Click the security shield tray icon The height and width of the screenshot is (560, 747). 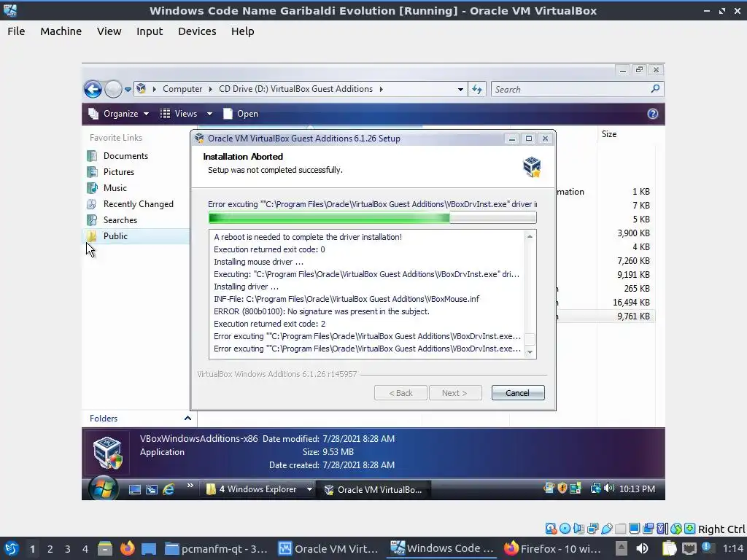tap(562, 489)
